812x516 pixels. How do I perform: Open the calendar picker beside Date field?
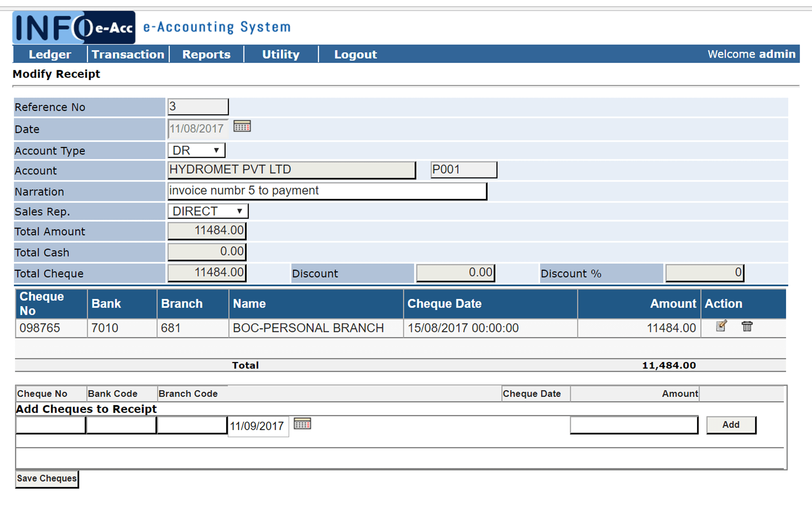tap(242, 126)
